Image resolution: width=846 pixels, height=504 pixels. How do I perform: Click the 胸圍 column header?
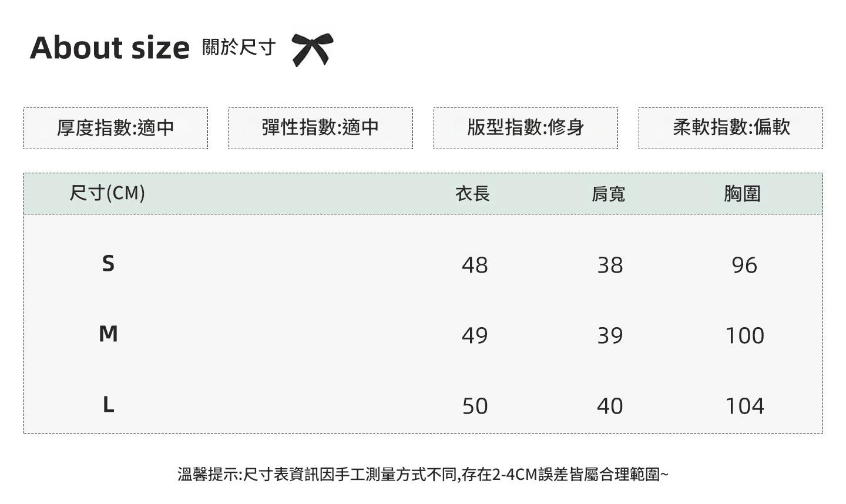tap(742, 193)
